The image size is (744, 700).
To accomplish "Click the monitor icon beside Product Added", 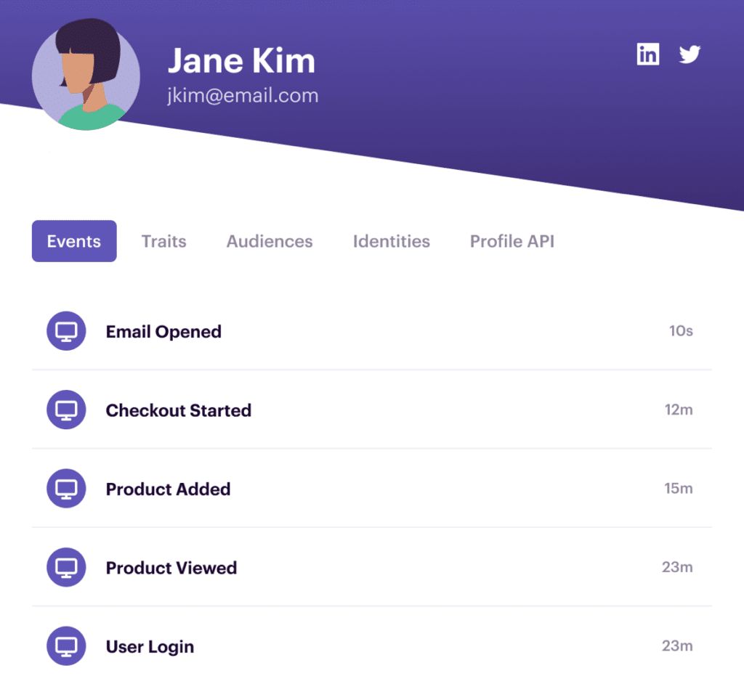I will click(x=66, y=489).
